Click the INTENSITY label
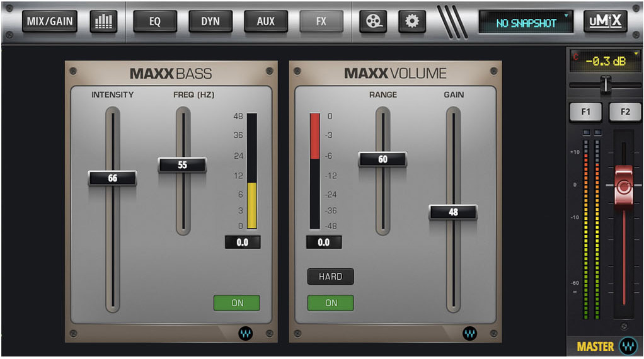Screen dimensions: 644x359 pos(113,94)
